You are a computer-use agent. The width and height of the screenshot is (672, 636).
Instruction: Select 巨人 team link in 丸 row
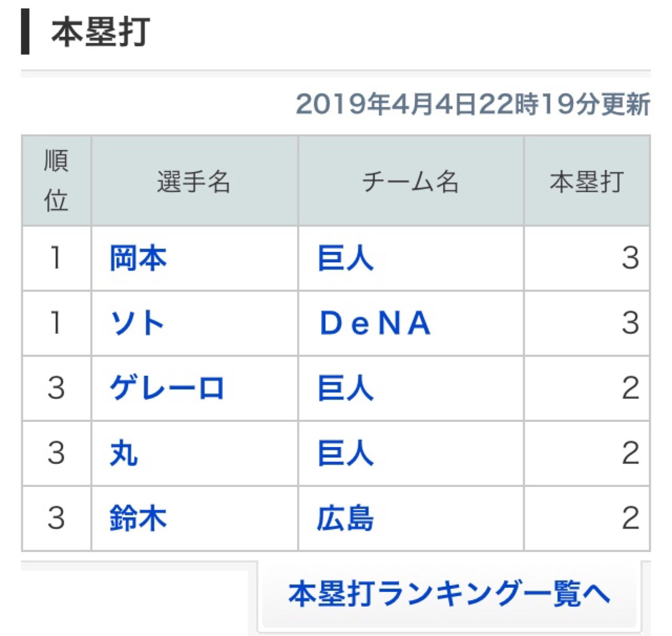click(x=346, y=453)
